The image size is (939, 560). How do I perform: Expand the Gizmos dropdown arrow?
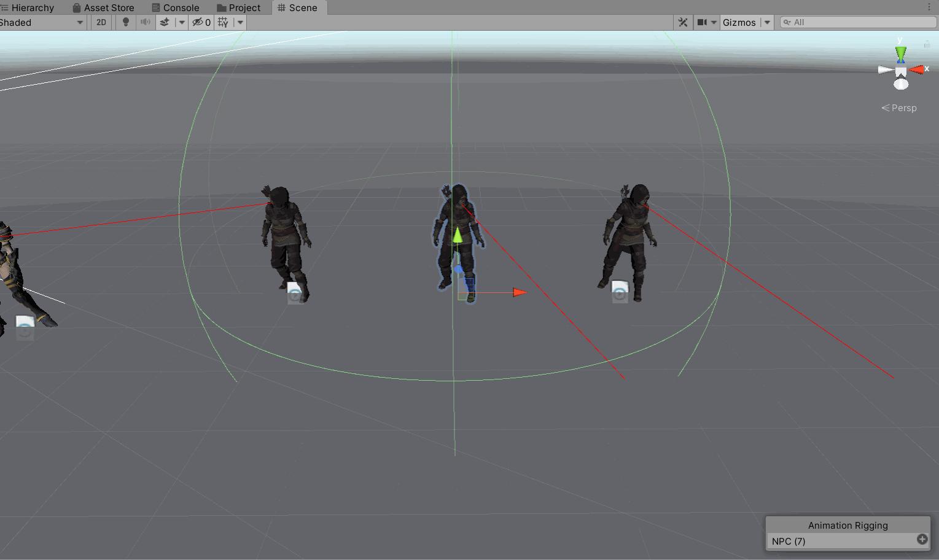coord(767,22)
